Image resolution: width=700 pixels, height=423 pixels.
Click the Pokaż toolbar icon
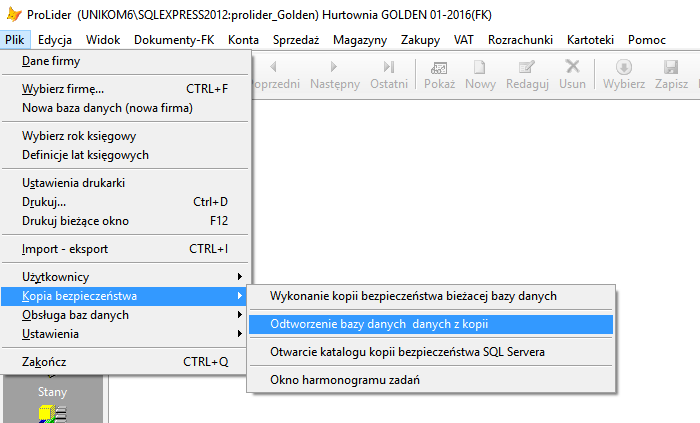(x=439, y=67)
